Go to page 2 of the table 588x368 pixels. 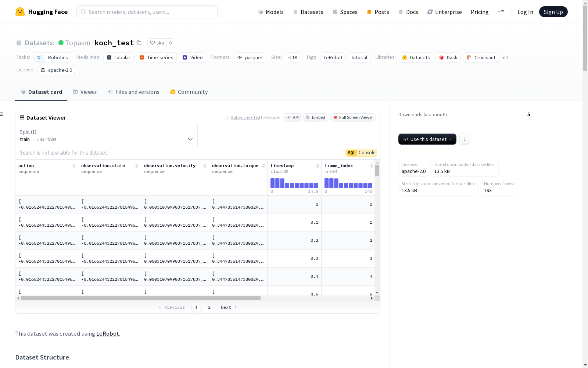point(209,307)
